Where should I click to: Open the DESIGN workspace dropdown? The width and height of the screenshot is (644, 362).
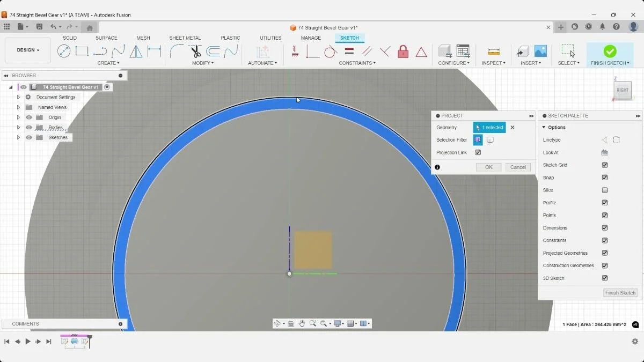tap(28, 50)
